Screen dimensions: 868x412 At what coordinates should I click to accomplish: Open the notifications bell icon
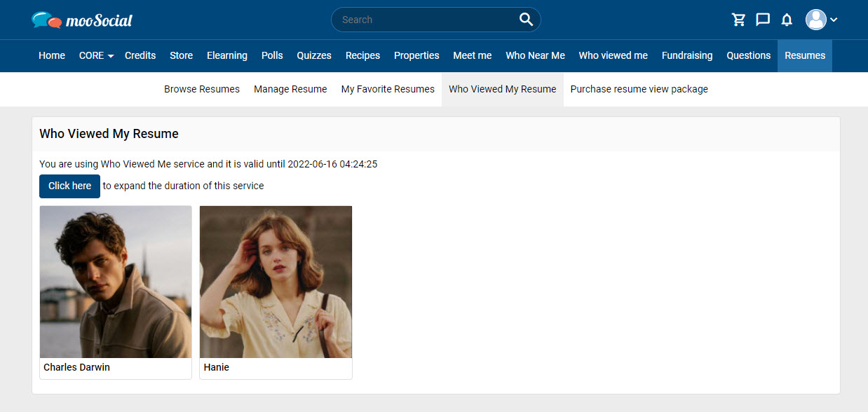(787, 20)
